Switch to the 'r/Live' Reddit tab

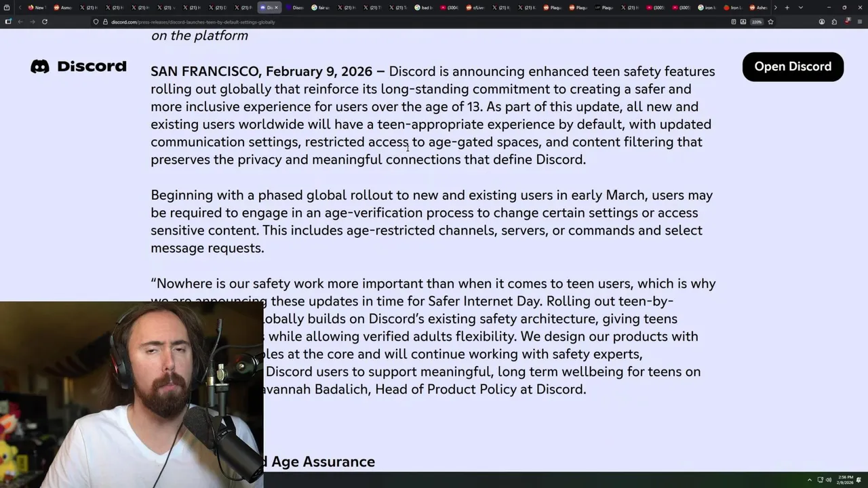coord(475,7)
